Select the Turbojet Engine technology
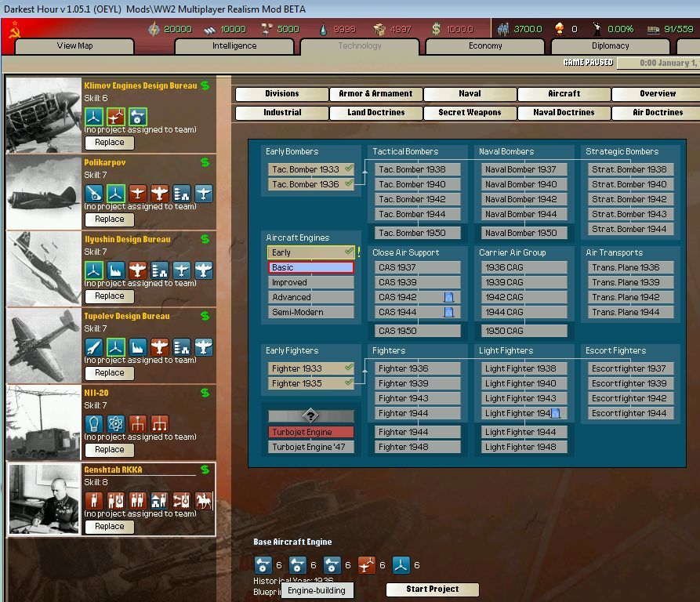 (x=311, y=432)
